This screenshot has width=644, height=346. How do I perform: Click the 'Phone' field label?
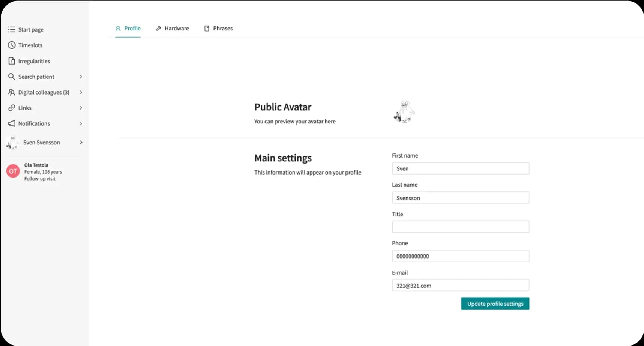(x=400, y=243)
